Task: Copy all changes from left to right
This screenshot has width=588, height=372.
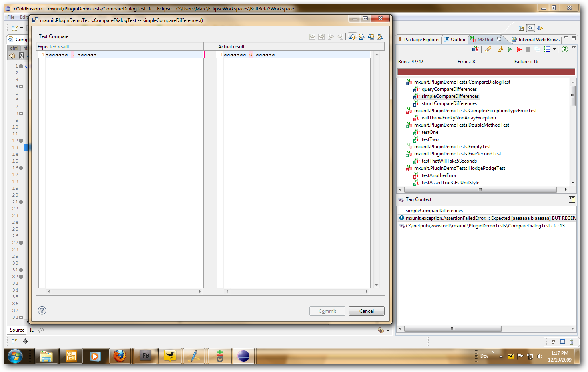Action: click(x=312, y=37)
